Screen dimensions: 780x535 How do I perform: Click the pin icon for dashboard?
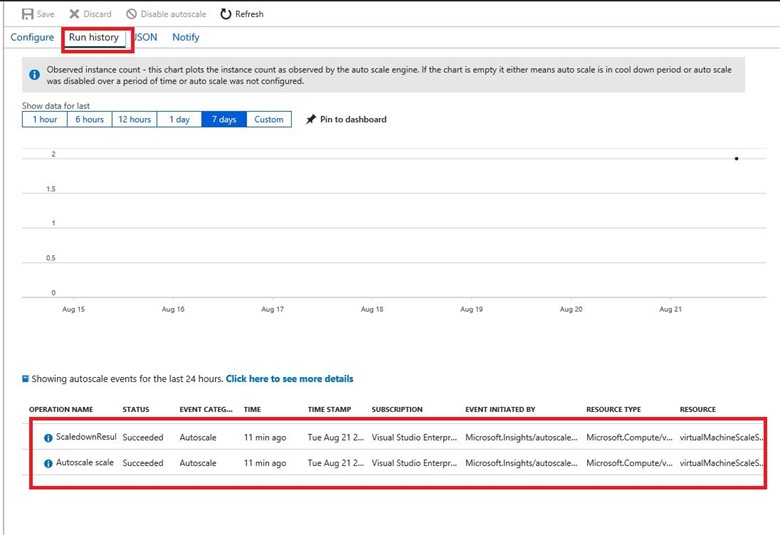(311, 119)
